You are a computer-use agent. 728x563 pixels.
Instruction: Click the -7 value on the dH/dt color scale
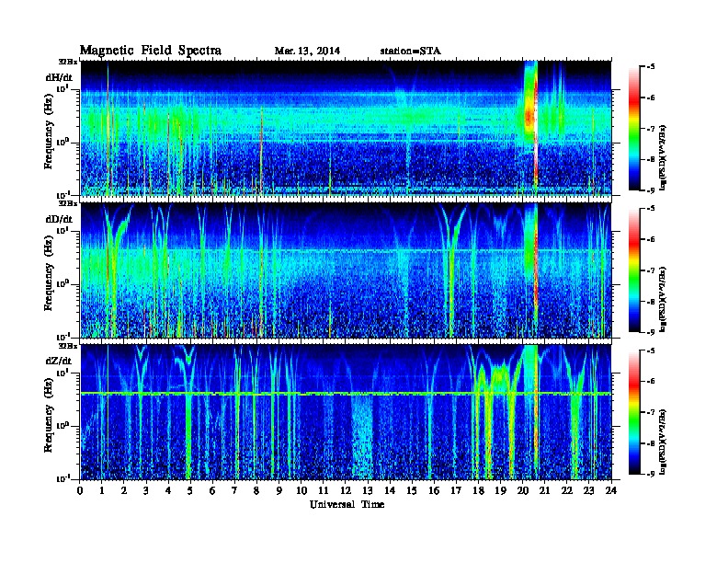(651, 129)
